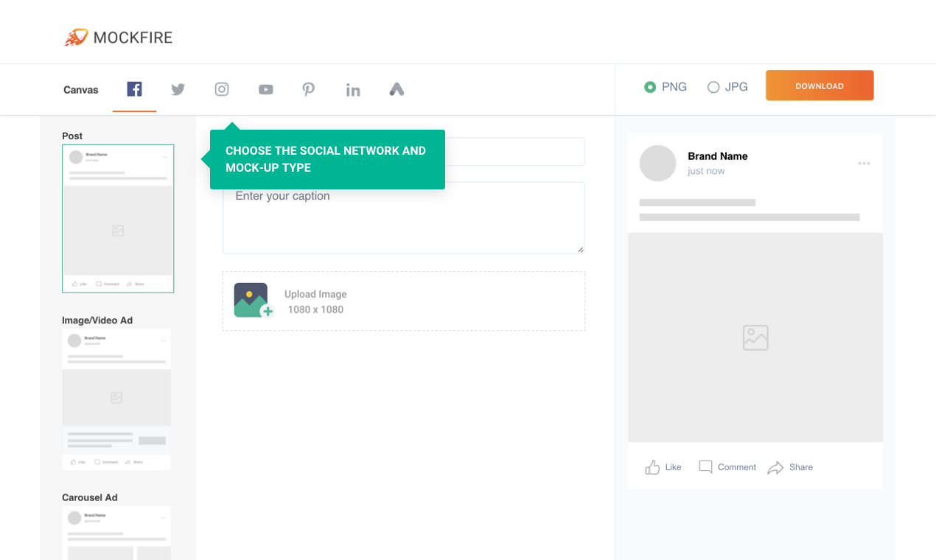
Task: Choose the Image/Video Ad thumbnail
Action: click(x=116, y=399)
